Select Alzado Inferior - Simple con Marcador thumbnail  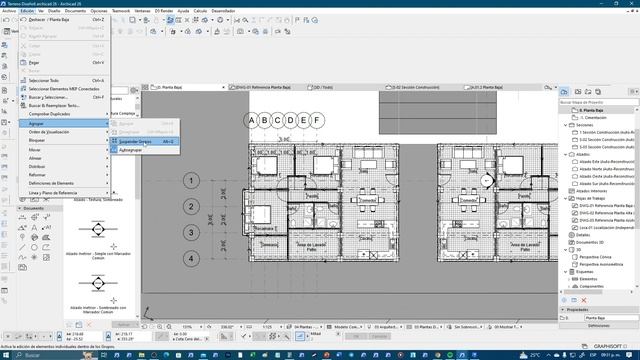98,229
